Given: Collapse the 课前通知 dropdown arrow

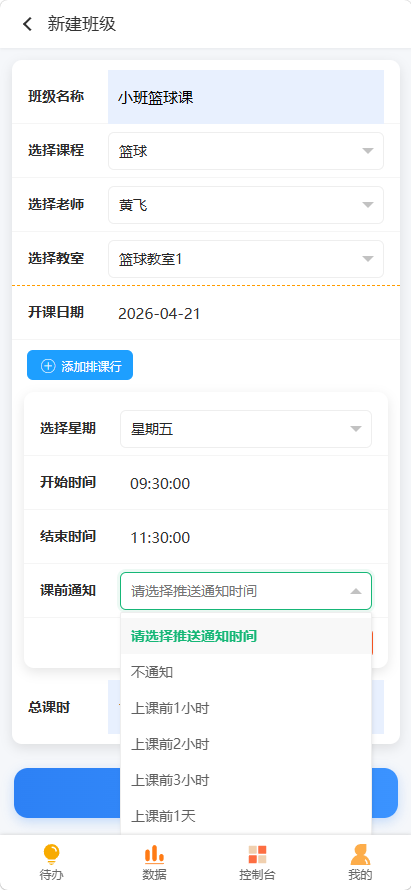Looking at the screenshot, I should (x=356, y=591).
